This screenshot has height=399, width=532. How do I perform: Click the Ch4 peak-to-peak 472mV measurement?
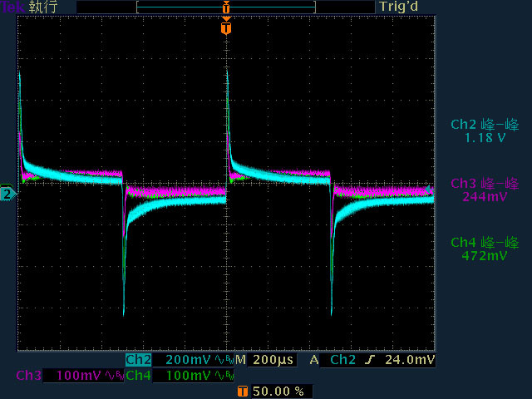tap(485, 249)
